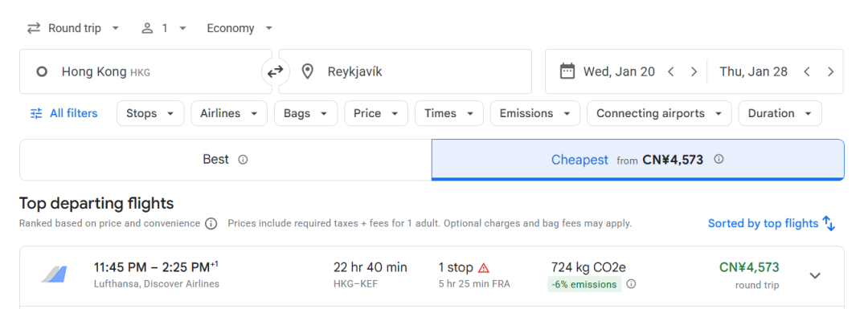Expand the Lufthansa flight details chevron
Viewport: 868px width, 309px height.
[x=815, y=275]
